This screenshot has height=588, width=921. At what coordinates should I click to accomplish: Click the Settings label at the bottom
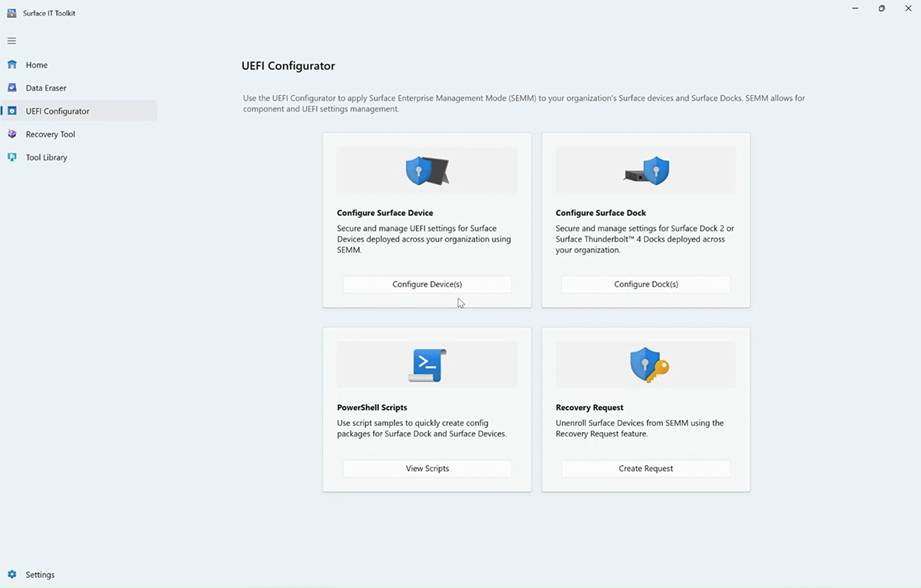pos(40,574)
